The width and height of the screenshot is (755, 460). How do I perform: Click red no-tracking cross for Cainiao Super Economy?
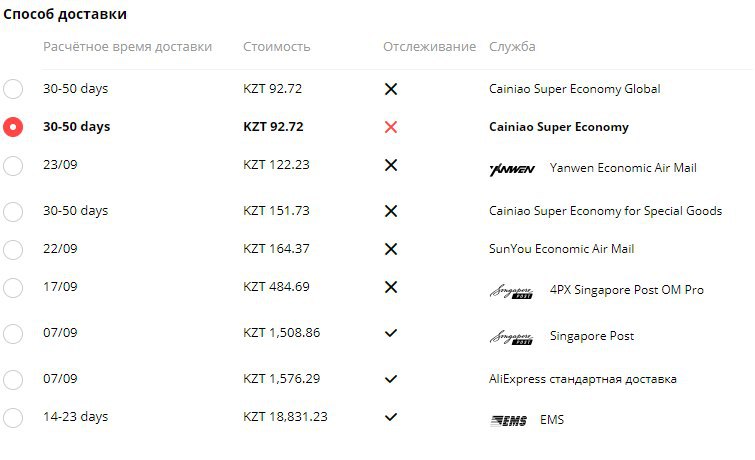click(391, 127)
